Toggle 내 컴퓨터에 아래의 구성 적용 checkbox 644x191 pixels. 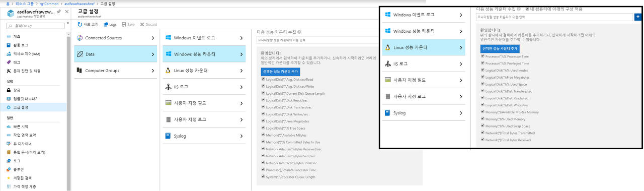coord(527,9)
